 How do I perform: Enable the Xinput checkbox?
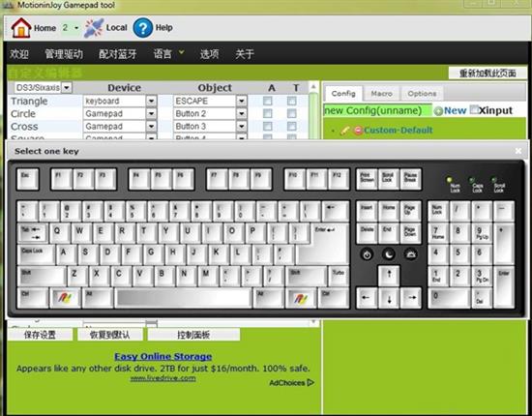(474, 110)
